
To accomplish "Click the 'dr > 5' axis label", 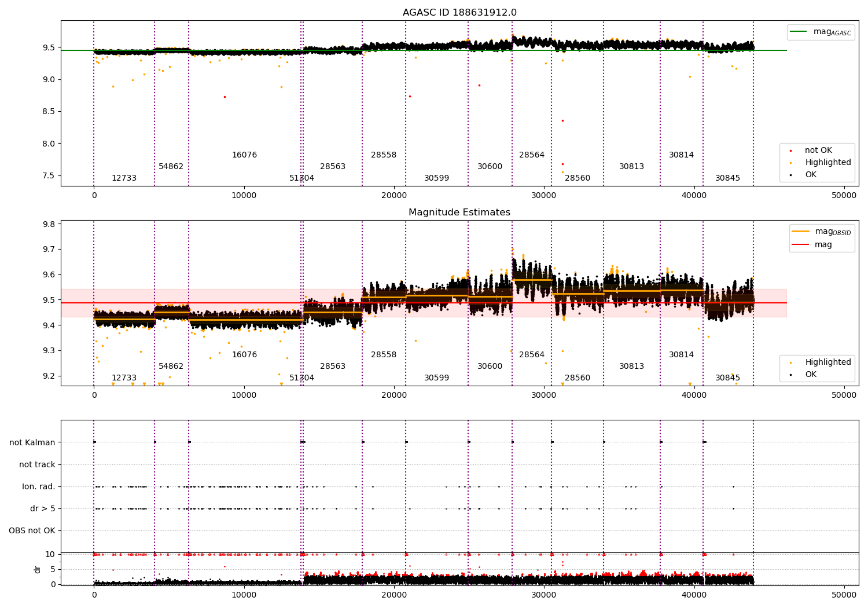I will pyautogui.click(x=43, y=508).
